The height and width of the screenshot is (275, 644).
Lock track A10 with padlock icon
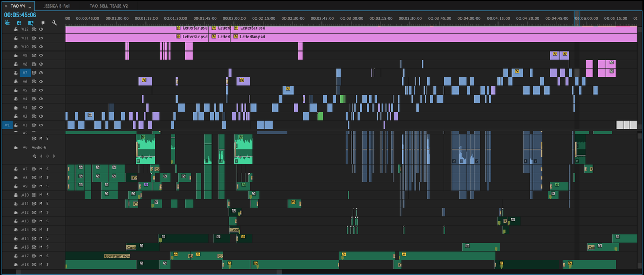pyautogui.click(x=16, y=195)
